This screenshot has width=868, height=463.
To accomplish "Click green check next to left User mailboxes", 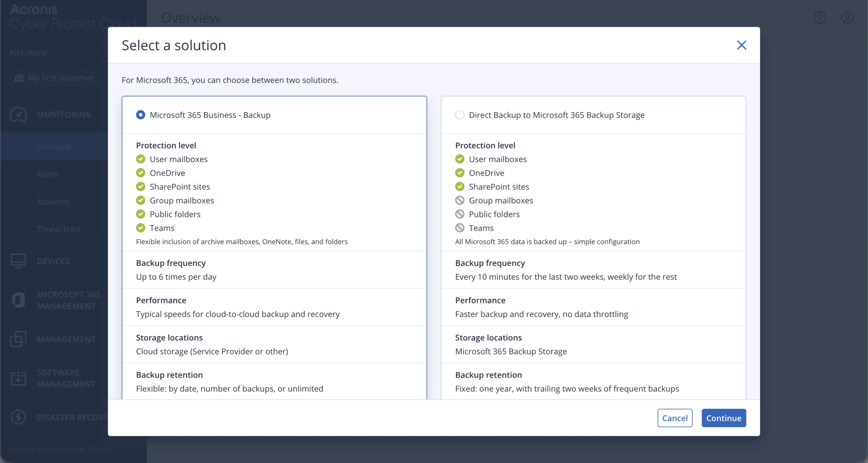I will pos(140,159).
